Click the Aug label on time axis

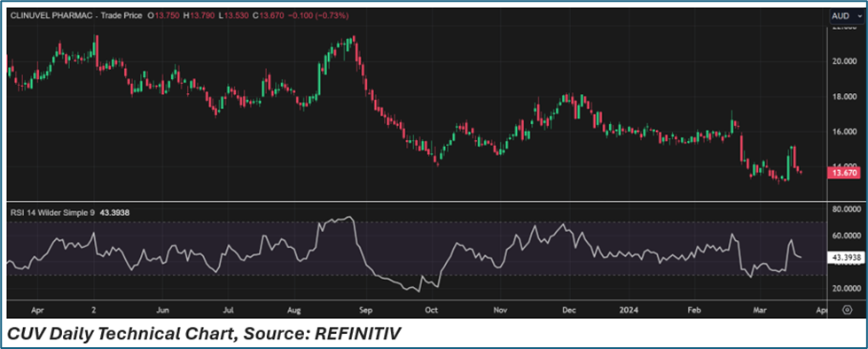pos(295,310)
